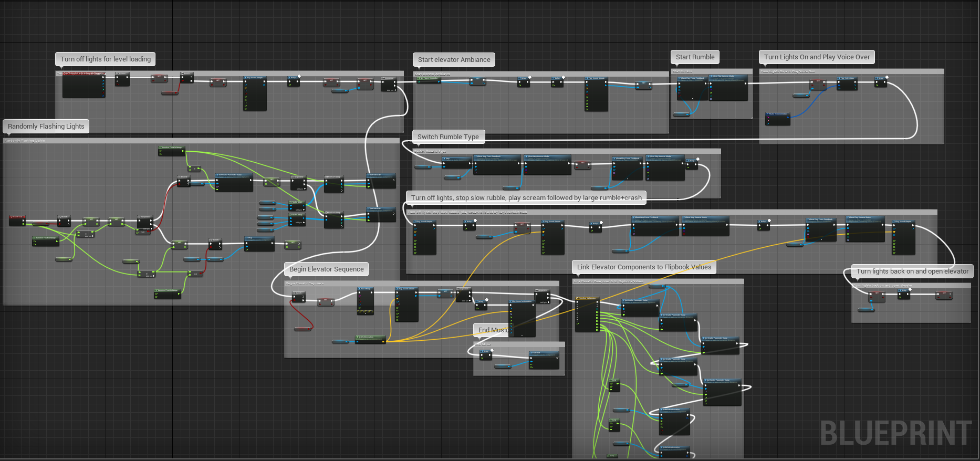Click 'Turn lights back on and open elevator' bubble

coord(912,271)
